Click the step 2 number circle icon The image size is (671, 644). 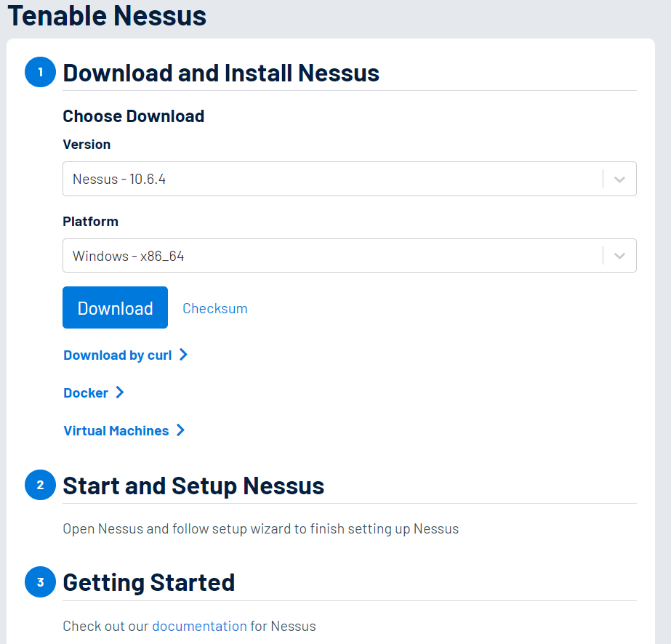tap(40, 485)
